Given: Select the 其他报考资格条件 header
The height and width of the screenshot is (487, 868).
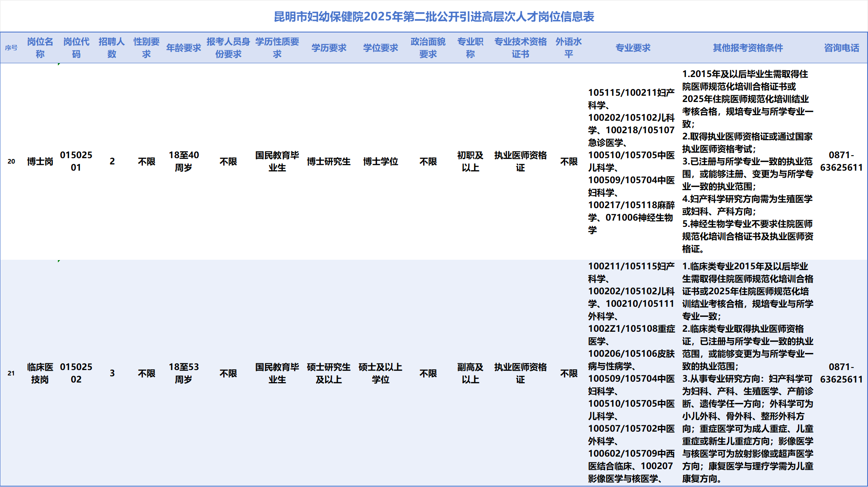Looking at the screenshot, I should 748,48.
